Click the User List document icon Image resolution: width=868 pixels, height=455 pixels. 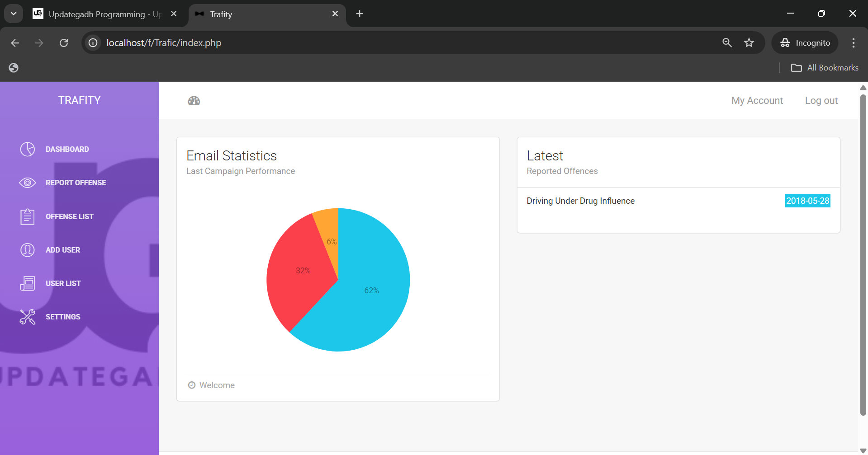click(x=28, y=283)
